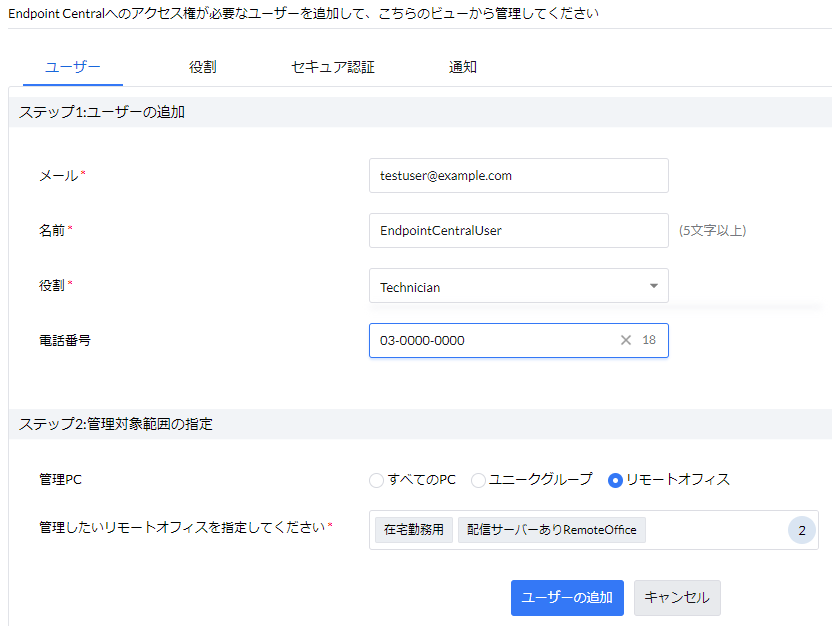Focus the 電話番号 input field

tap(490, 340)
